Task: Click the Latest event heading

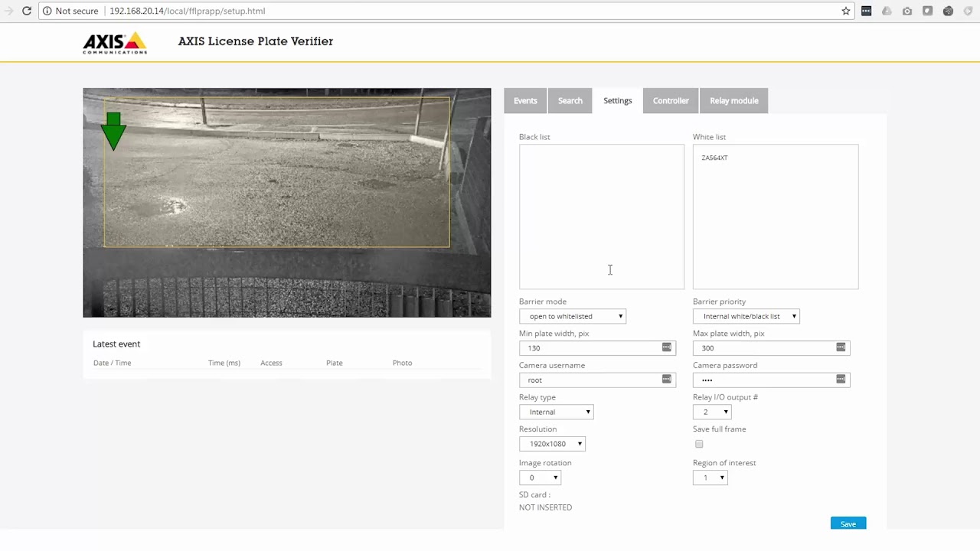Action: tap(116, 344)
